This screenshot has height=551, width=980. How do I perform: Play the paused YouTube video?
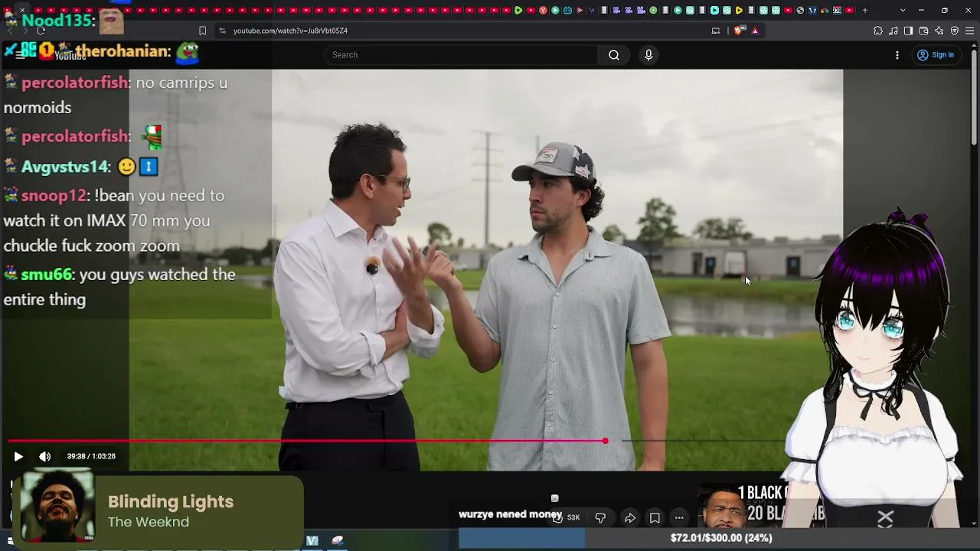18,457
